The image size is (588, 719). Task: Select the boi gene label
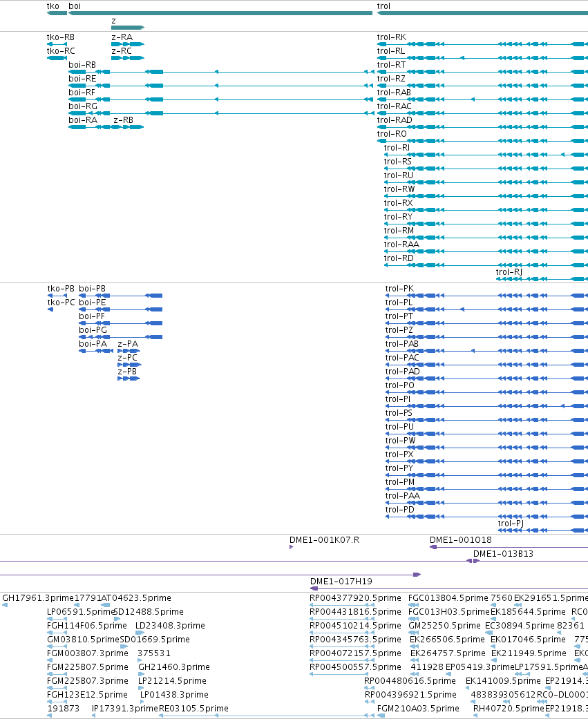click(x=75, y=6)
